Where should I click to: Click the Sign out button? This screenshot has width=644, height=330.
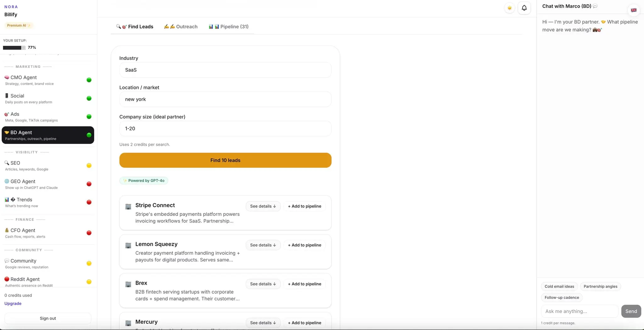tap(48, 318)
